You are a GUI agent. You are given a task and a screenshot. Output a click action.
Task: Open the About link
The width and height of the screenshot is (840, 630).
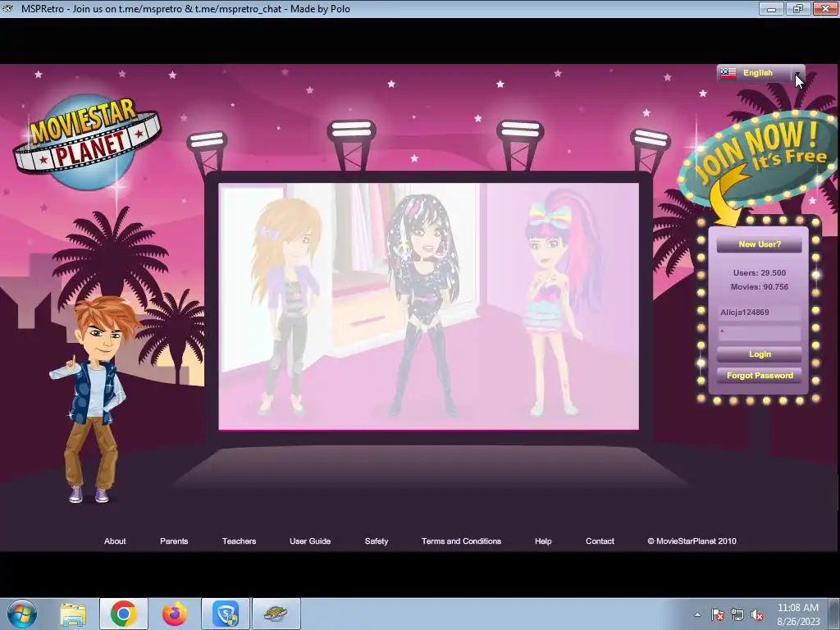point(115,541)
